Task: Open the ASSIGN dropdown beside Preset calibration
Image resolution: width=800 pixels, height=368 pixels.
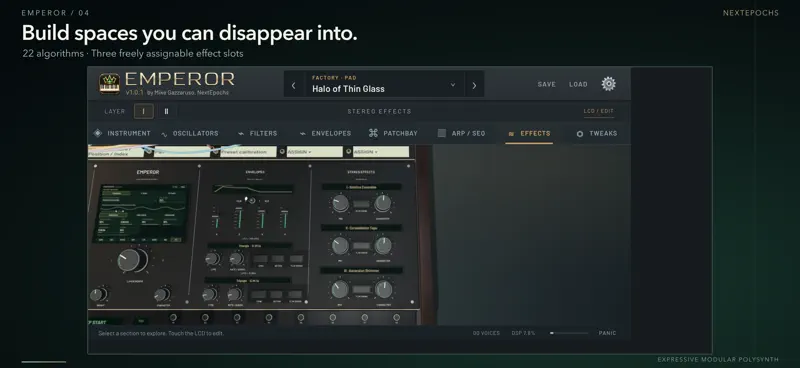Action: pos(314,152)
